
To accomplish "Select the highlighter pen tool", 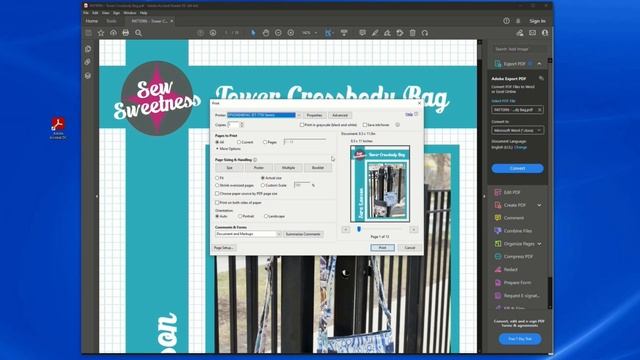I will point(375,33).
